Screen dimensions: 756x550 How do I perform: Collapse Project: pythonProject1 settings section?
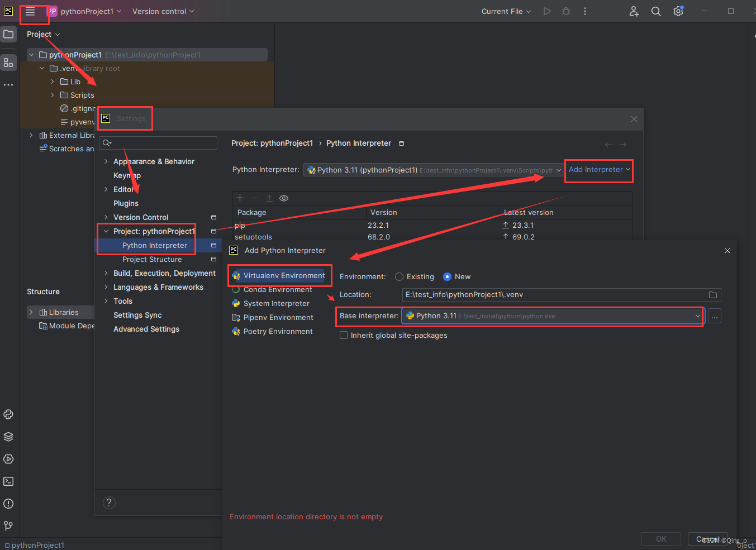pos(106,231)
